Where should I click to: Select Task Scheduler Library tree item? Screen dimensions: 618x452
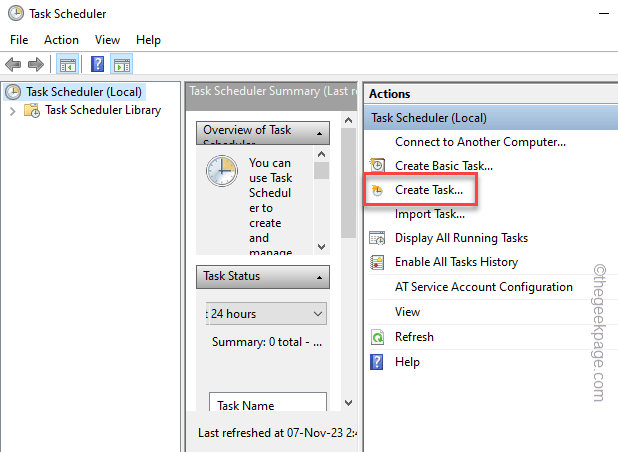pyautogui.click(x=103, y=110)
